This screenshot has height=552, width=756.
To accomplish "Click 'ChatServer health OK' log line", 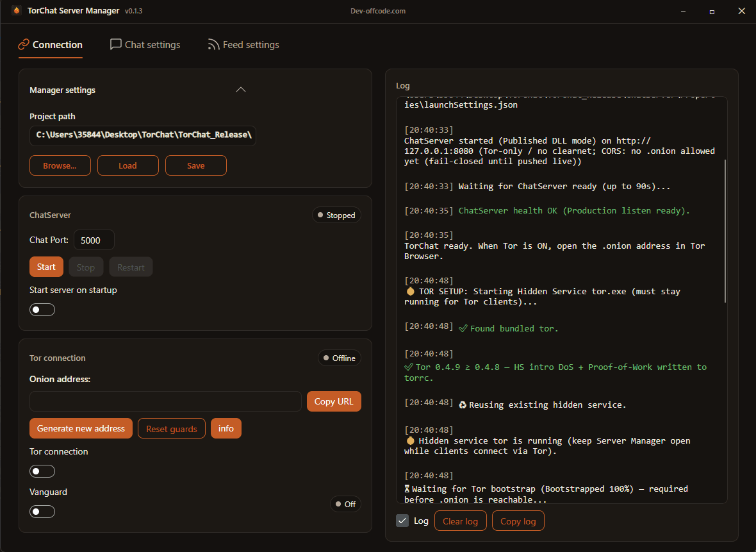I will pyautogui.click(x=547, y=210).
